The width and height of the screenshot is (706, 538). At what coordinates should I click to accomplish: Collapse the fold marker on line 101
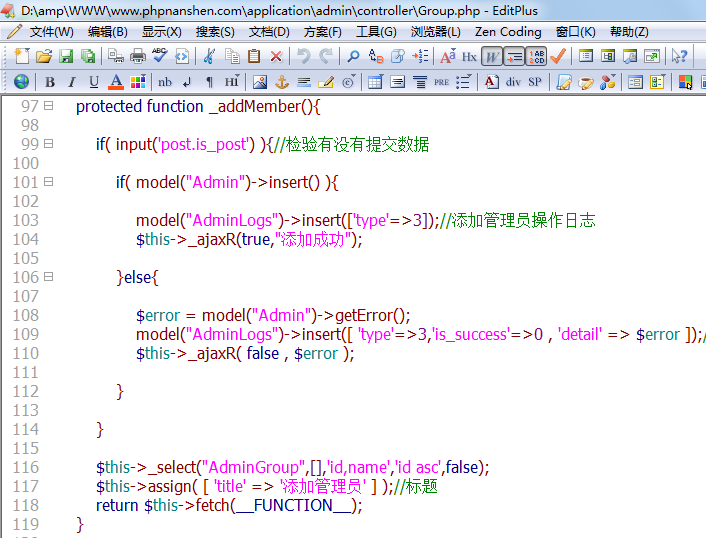click(x=49, y=182)
